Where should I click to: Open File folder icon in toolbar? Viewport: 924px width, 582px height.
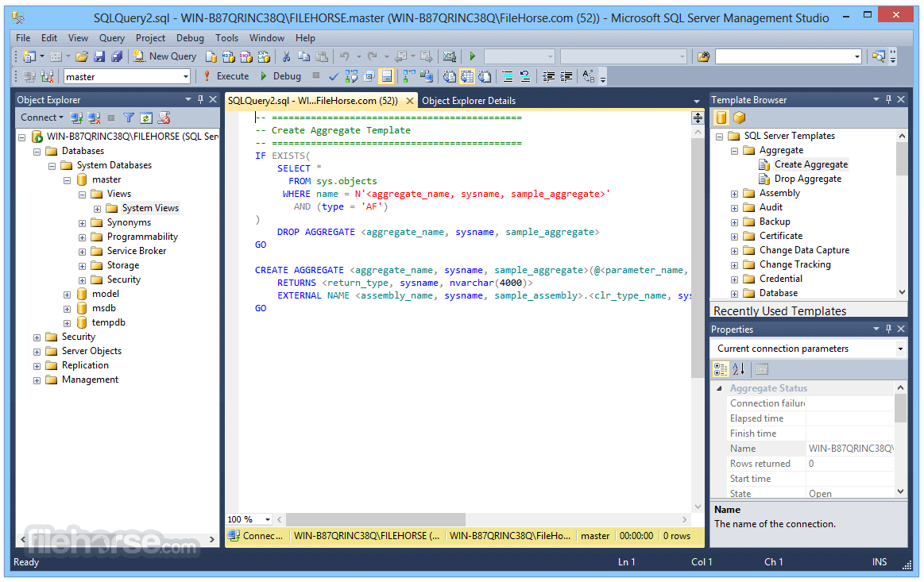(x=82, y=56)
